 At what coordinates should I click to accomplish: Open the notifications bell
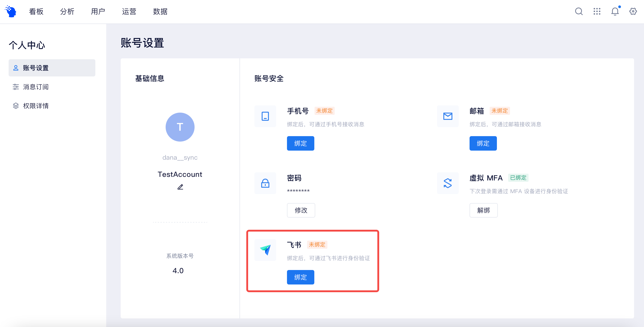615,11
